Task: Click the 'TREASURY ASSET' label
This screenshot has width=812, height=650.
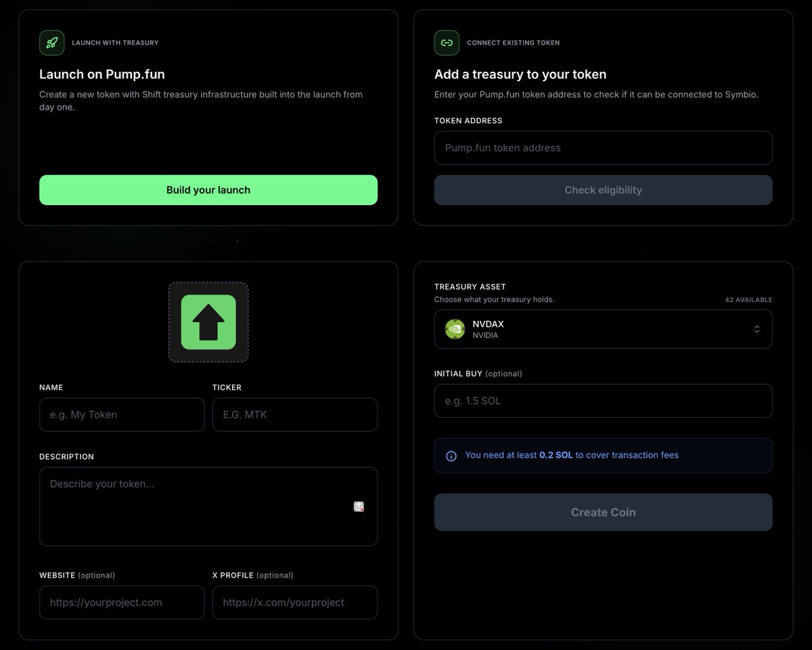Action: 470,287
